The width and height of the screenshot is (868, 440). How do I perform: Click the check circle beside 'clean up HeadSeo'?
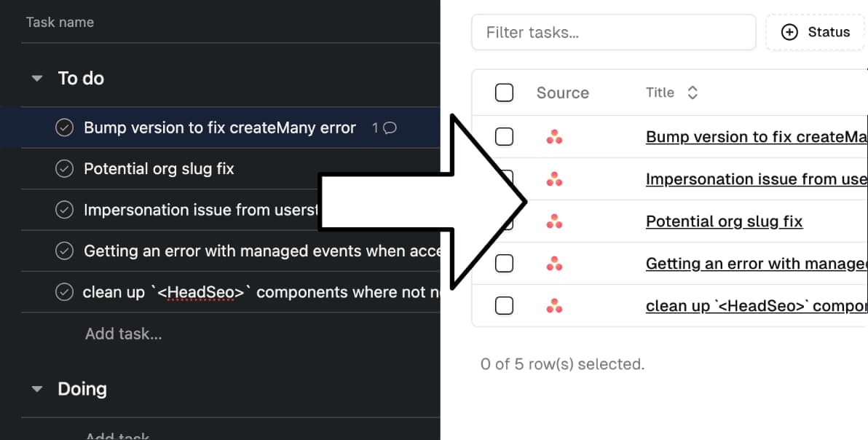[x=65, y=293]
